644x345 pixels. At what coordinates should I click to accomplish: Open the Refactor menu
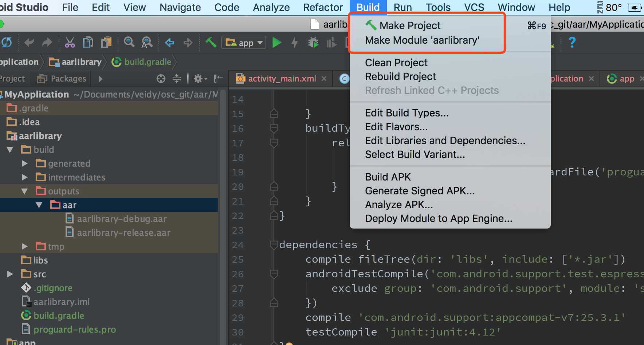323,7
